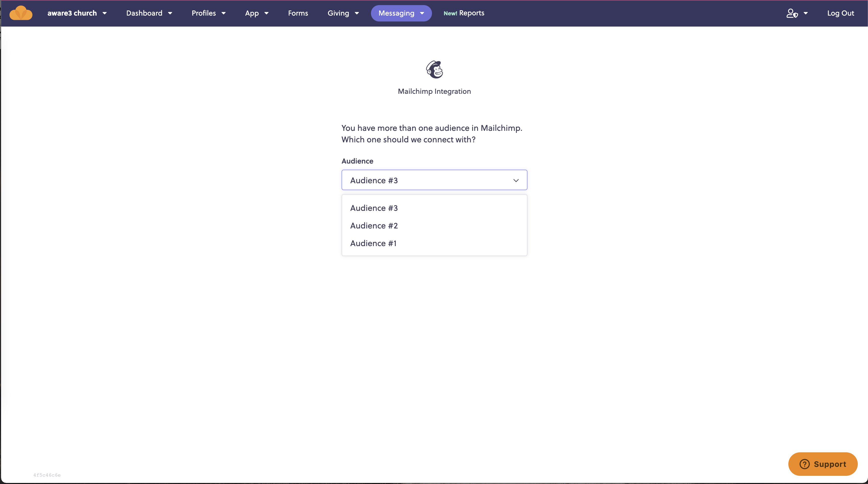Click the Mailchimp monkey logo
This screenshot has height=484, width=868.
click(434, 70)
